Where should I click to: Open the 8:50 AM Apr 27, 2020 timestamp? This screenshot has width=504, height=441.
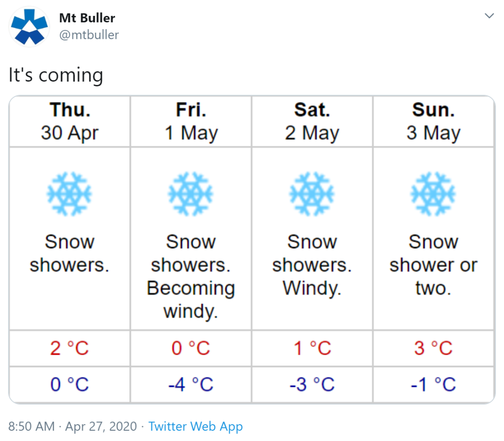[73, 427]
